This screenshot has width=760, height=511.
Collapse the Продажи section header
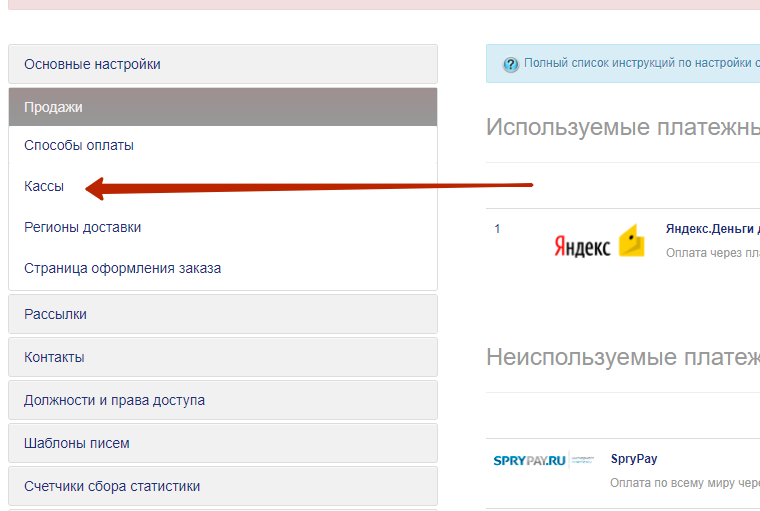(x=222, y=107)
